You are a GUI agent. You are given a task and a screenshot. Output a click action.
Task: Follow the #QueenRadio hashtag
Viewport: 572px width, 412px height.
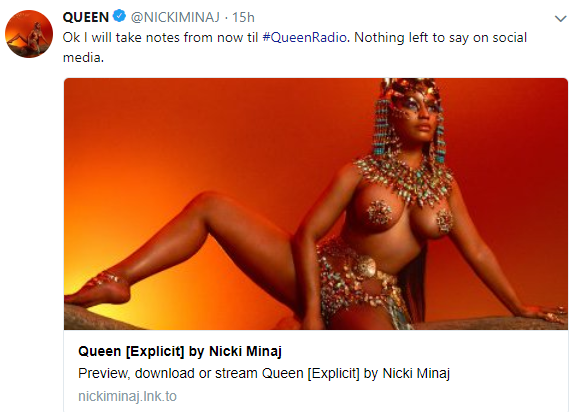(304, 38)
